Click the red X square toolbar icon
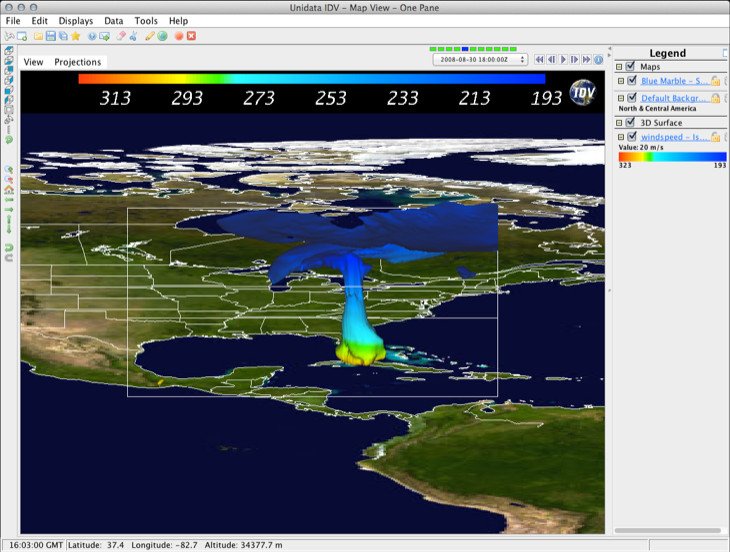 191,36
